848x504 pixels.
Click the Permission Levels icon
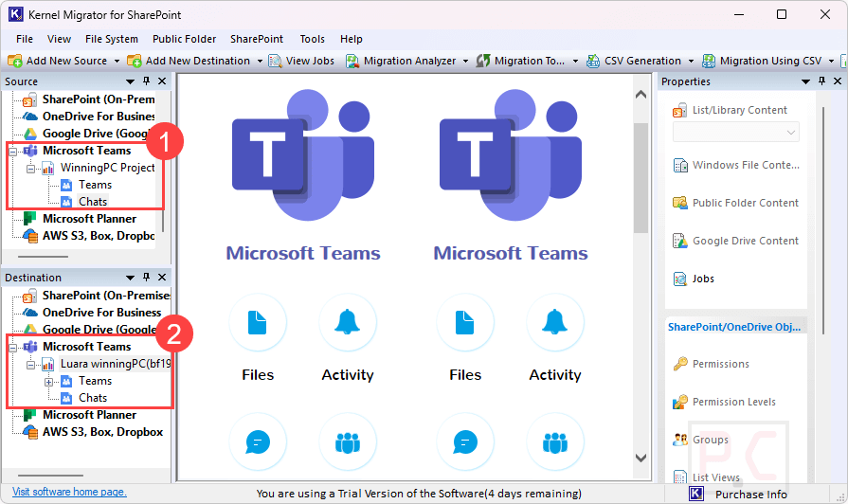click(679, 402)
